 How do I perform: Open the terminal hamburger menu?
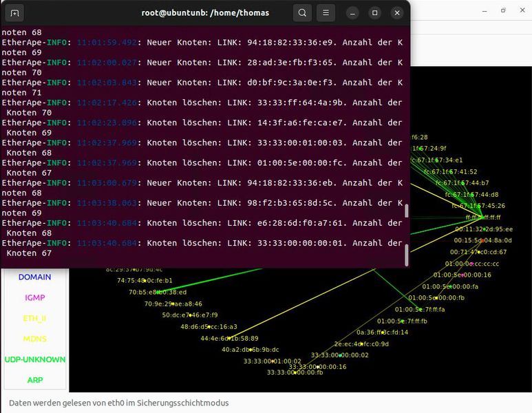(326, 13)
